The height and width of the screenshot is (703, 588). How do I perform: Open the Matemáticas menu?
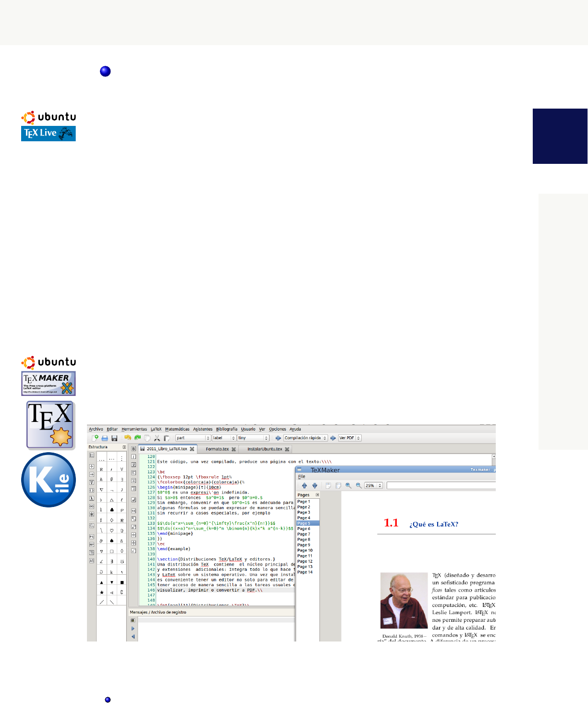177,429
